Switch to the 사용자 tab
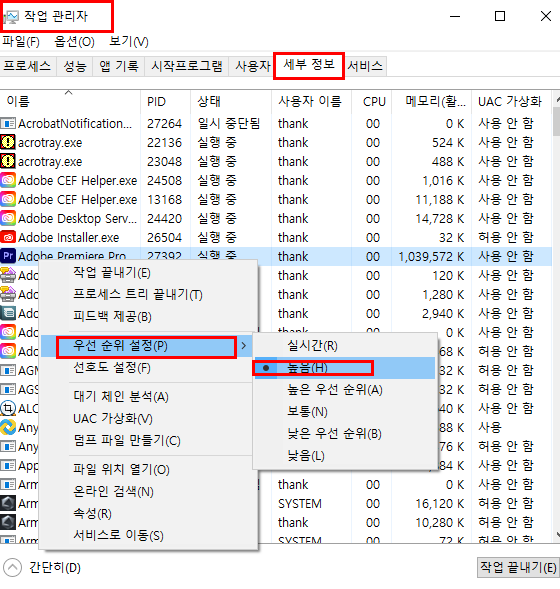The width and height of the screenshot is (560, 589). click(x=252, y=66)
